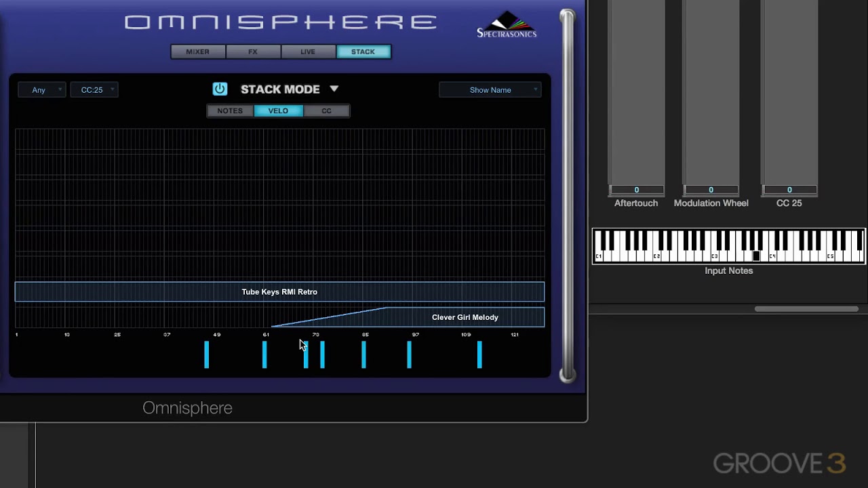868x488 pixels.
Task: Open the Show Name dropdown
Action: pyautogui.click(x=490, y=89)
